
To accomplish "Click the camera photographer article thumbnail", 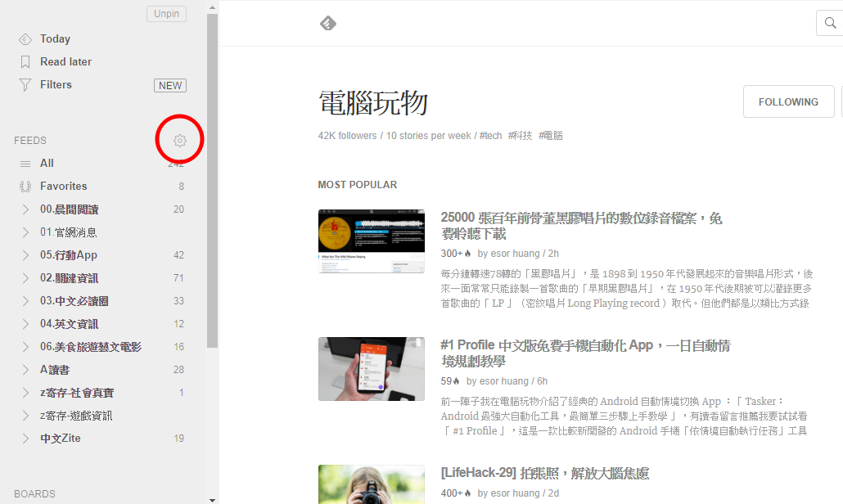I will coord(372,484).
